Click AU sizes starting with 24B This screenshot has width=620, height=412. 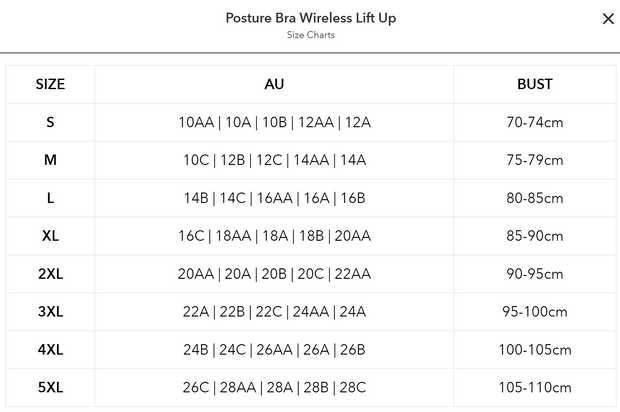(274, 350)
